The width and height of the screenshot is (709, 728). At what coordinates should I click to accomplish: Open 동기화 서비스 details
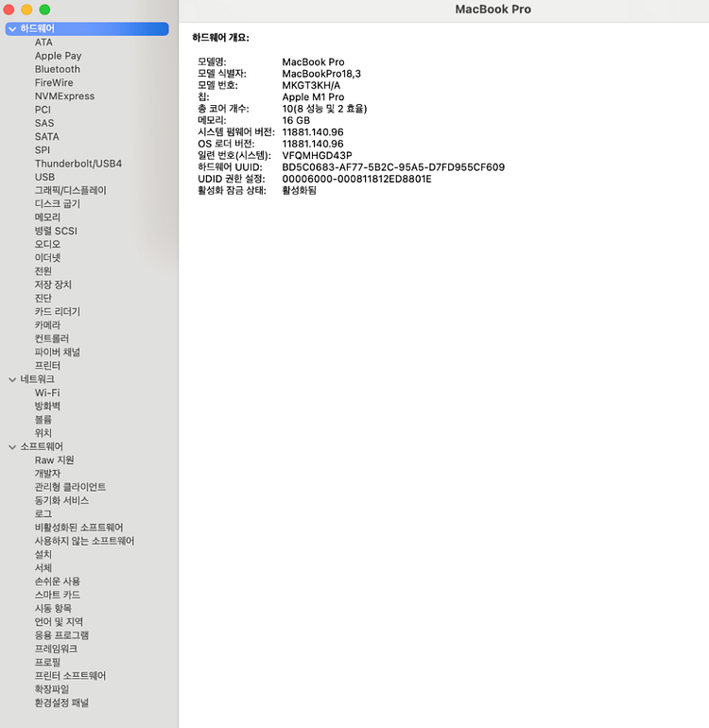61,500
